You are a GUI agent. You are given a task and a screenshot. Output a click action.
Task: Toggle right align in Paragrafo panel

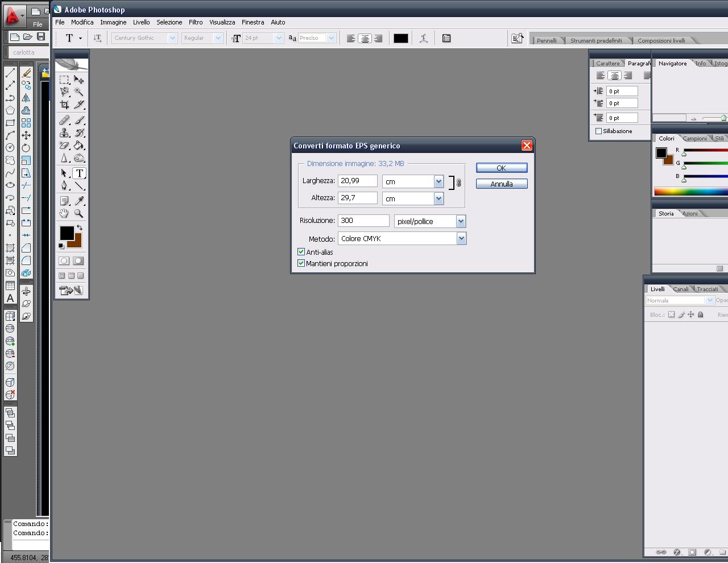(x=628, y=76)
